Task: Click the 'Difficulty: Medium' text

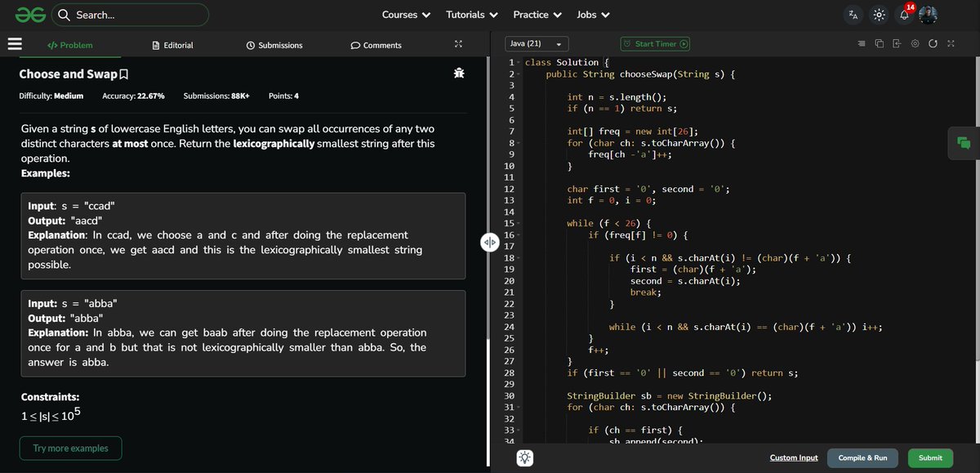Action: (x=51, y=96)
